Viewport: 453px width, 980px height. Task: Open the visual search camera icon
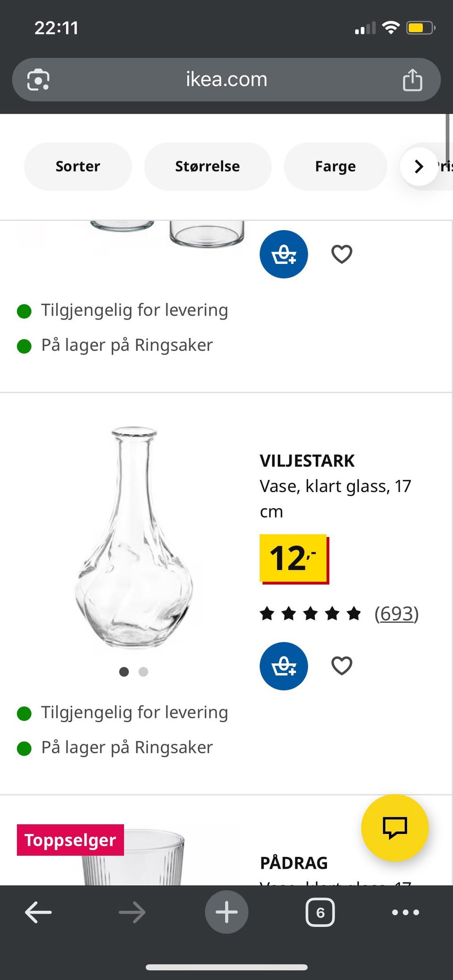click(37, 79)
